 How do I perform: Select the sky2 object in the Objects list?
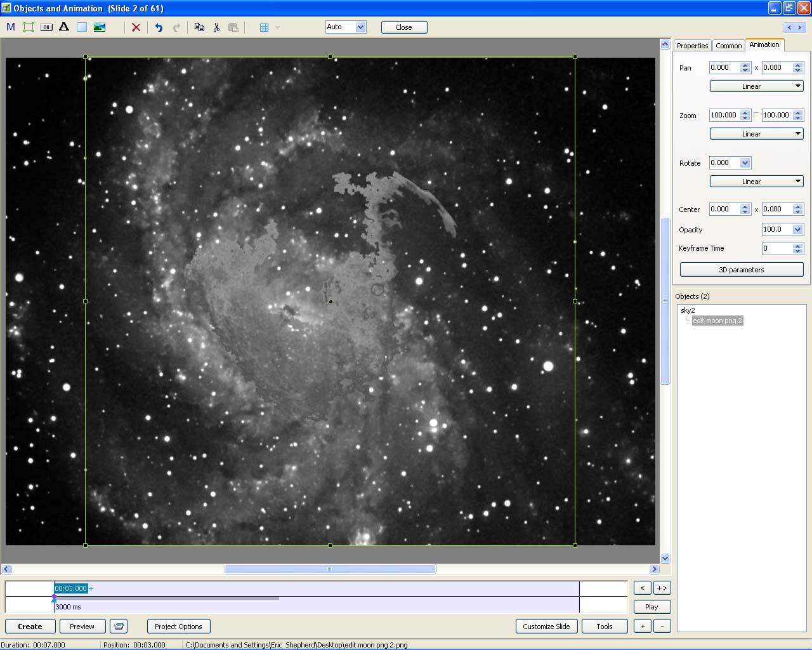[688, 310]
